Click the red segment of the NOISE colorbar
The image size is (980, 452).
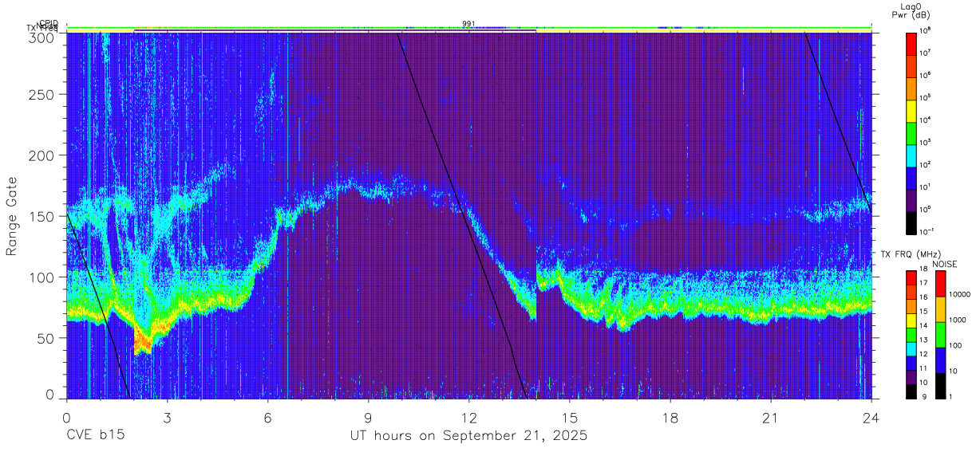941,284
